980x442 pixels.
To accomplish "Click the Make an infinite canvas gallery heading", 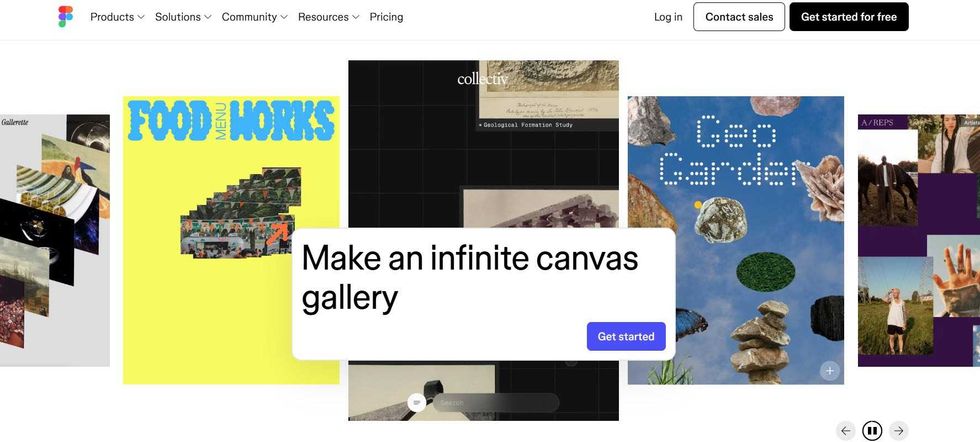I will (x=470, y=278).
